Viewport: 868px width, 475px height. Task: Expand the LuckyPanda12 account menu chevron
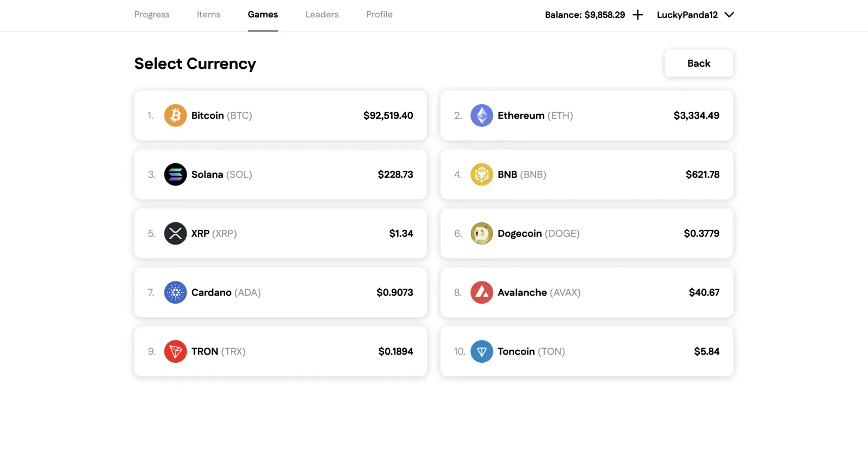tap(729, 15)
